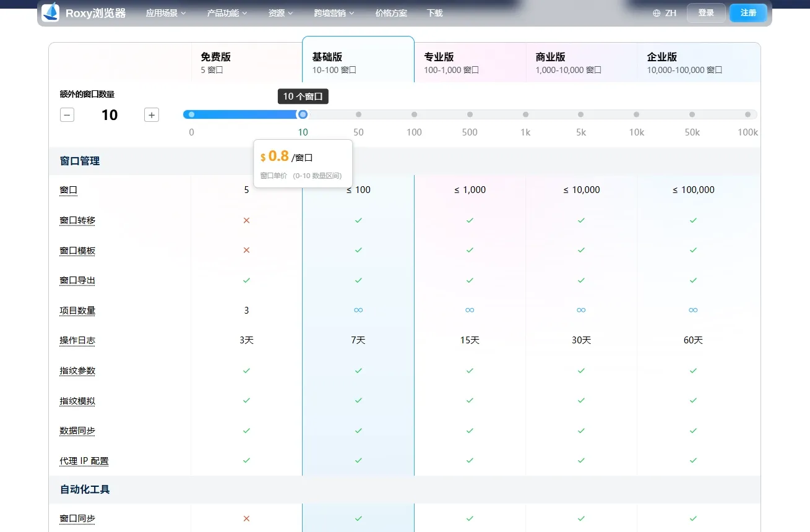Image resolution: width=810 pixels, height=532 pixels.
Task: Set slider to the 1k stop
Action: tap(525, 114)
